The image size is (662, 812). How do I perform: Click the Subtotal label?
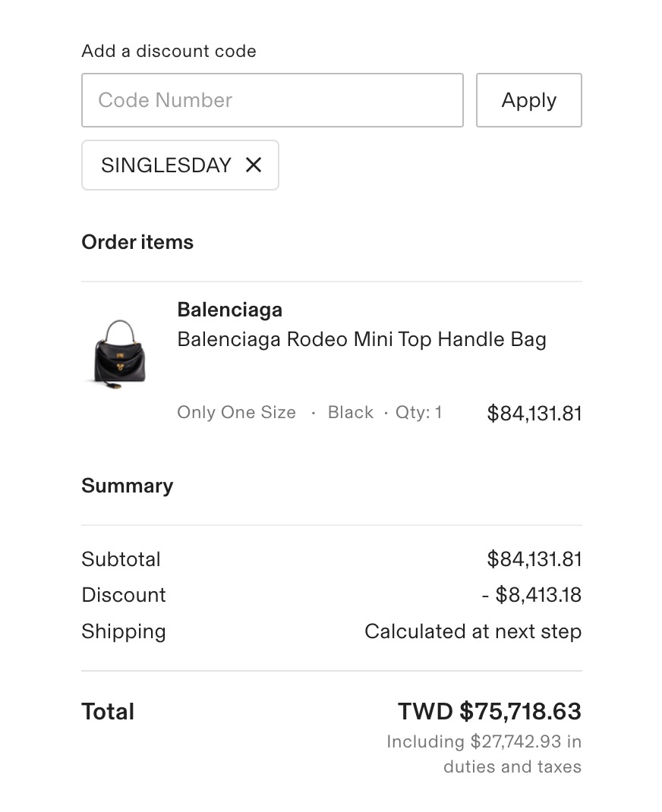[121, 559]
